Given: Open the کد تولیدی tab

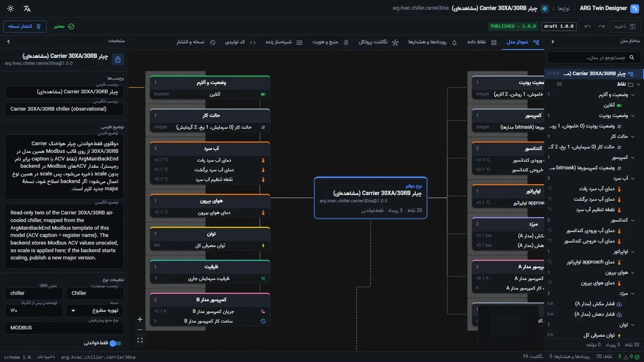Looking at the screenshot, I should click(x=240, y=42).
